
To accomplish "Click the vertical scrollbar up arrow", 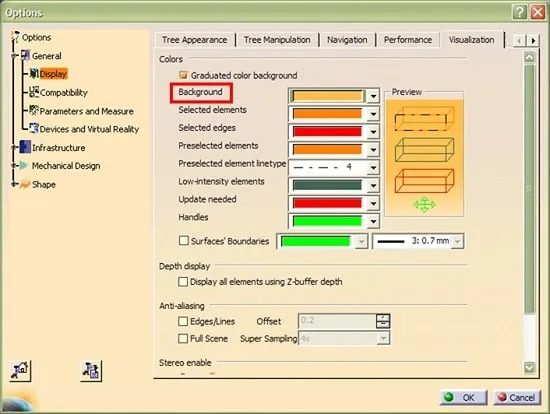I will point(529,57).
